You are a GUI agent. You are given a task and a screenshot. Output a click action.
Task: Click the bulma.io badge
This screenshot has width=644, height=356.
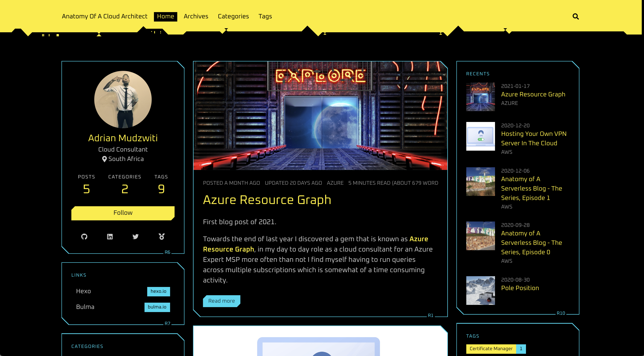point(157,307)
